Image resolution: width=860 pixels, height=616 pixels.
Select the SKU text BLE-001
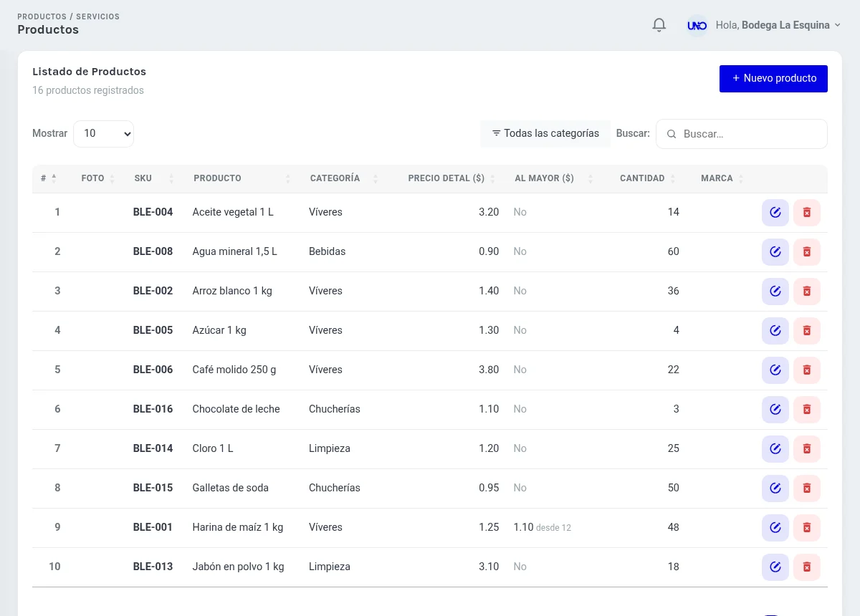[x=153, y=527]
